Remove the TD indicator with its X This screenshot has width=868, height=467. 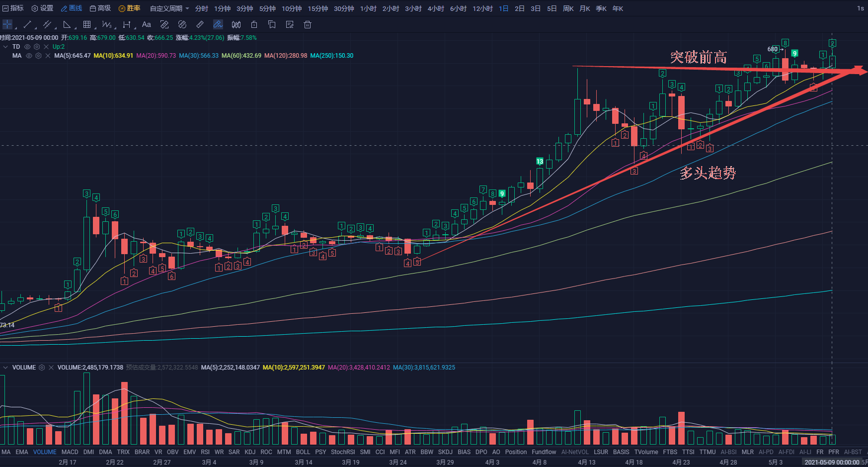pyautogui.click(x=46, y=47)
